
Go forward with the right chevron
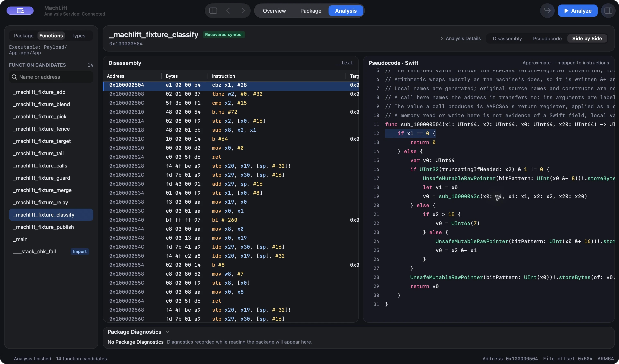(x=243, y=11)
